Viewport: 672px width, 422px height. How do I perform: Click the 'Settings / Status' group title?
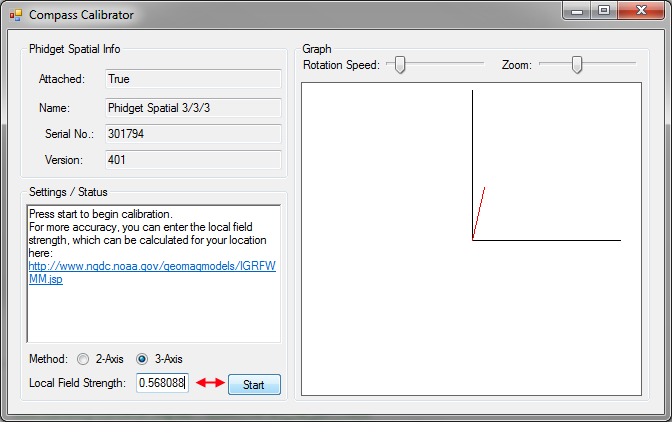(68, 192)
